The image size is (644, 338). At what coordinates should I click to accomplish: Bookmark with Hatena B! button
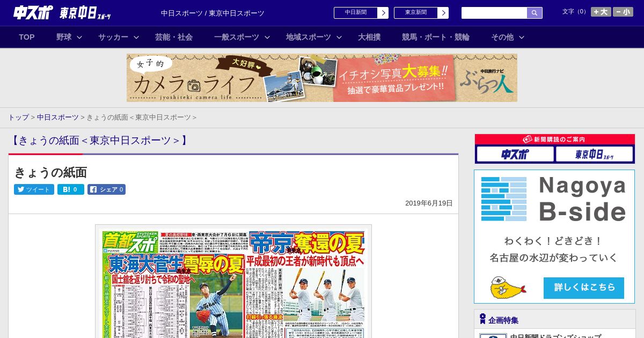tap(71, 189)
